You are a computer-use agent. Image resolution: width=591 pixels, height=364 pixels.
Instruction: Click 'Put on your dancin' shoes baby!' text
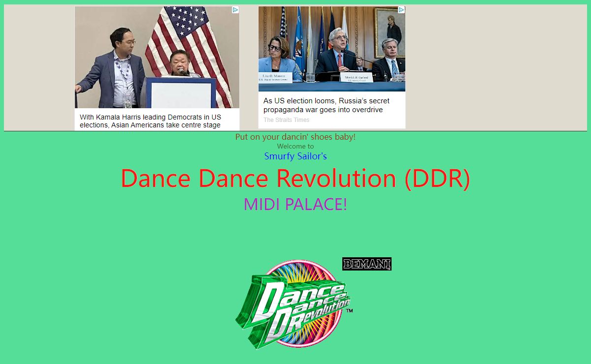tap(295, 137)
